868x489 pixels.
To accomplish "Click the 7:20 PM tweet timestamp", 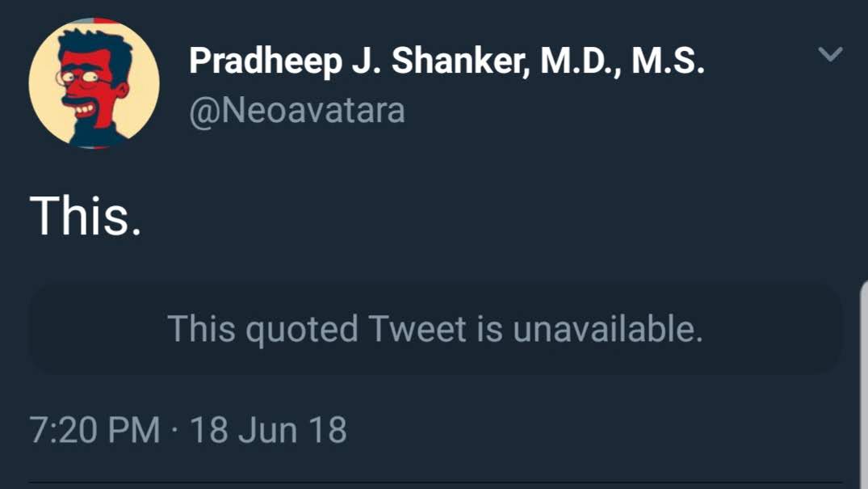I will pyautogui.click(x=94, y=429).
